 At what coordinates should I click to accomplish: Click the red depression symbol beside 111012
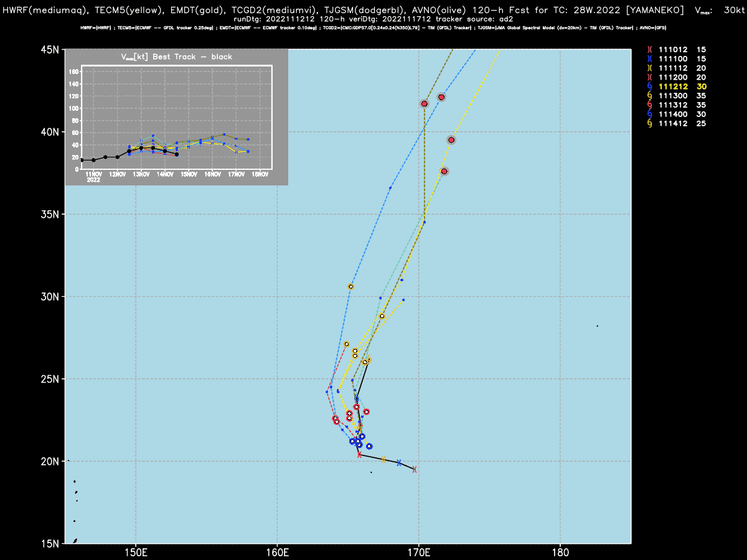click(650, 49)
